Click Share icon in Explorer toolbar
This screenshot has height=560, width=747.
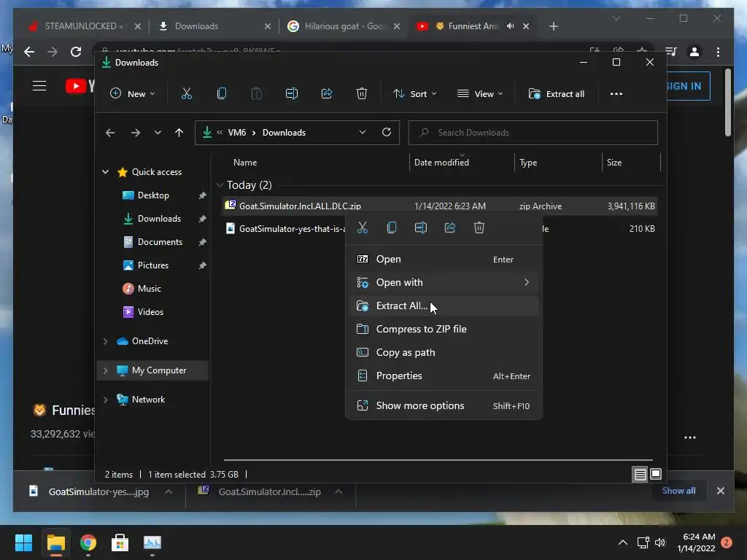[327, 94]
